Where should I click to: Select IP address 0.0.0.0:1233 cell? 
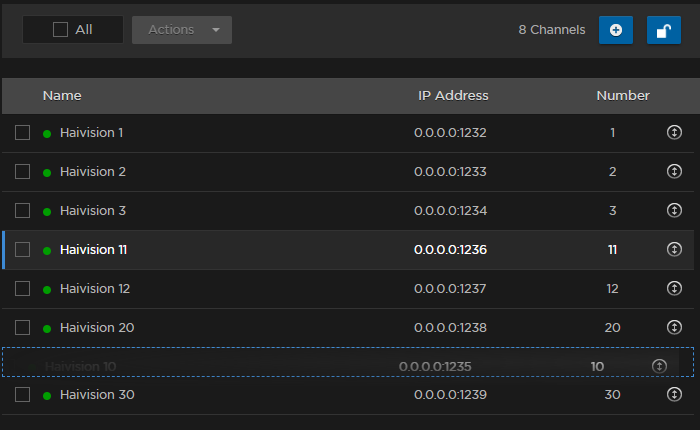(x=450, y=171)
